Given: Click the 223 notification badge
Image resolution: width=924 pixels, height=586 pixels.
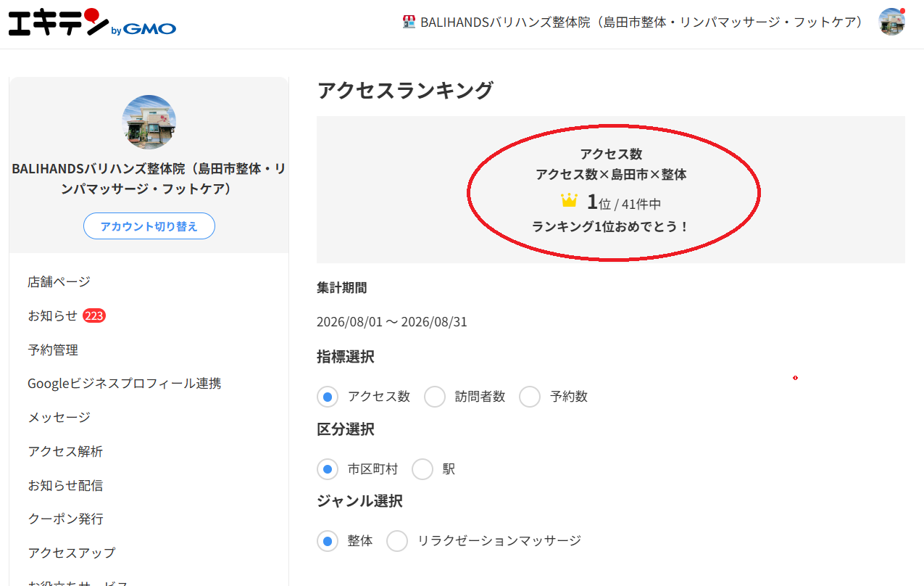Looking at the screenshot, I should pyautogui.click(x=94, y=315).
